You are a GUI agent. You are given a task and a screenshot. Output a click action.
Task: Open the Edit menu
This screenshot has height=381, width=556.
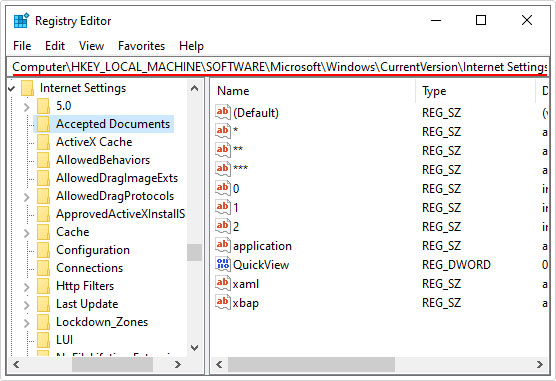[x=55, y=46]
